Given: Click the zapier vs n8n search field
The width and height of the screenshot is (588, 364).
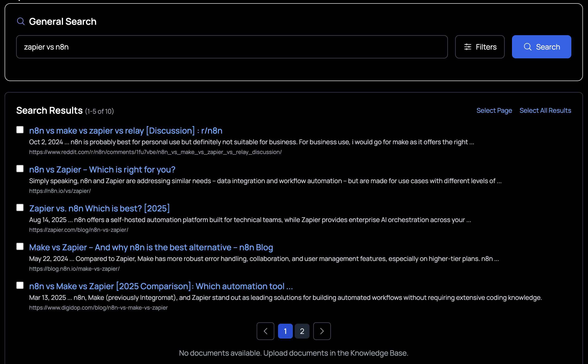Looking at the screenshot, I should pos(232,47).
